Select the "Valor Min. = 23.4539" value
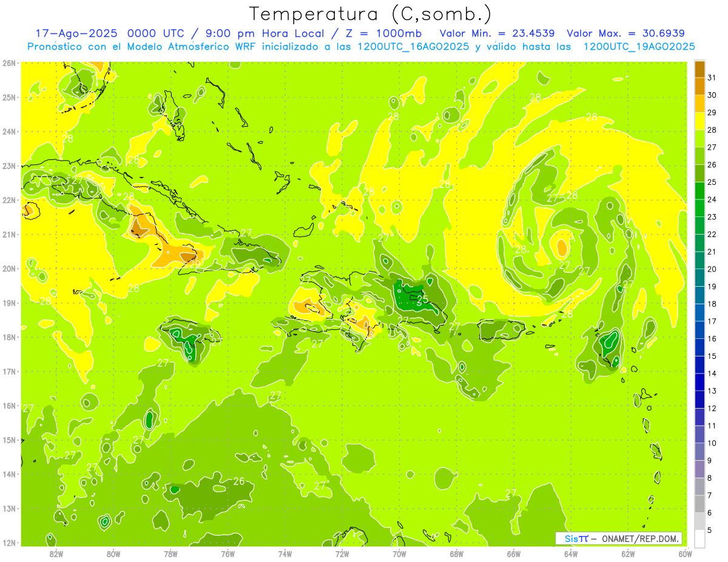 [497, 33]
